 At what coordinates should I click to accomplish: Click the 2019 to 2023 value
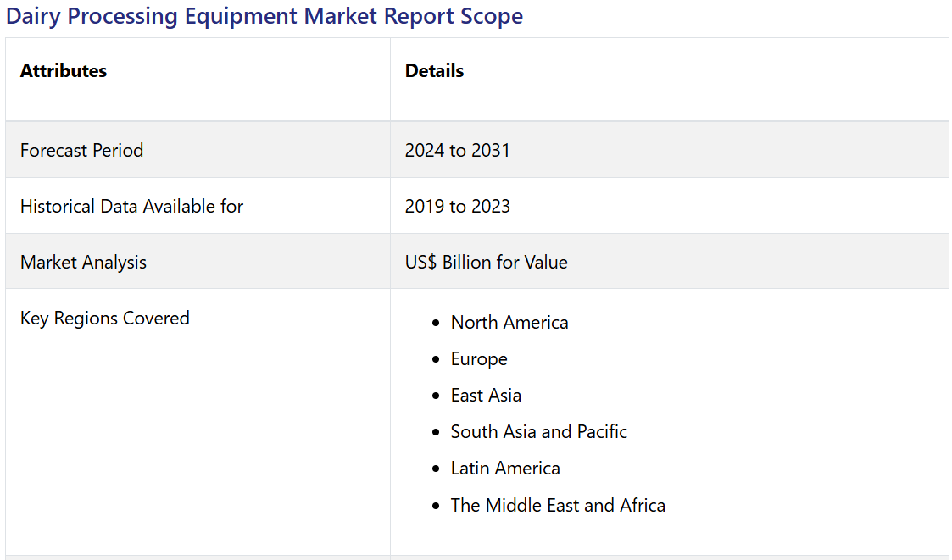point(457,207)
